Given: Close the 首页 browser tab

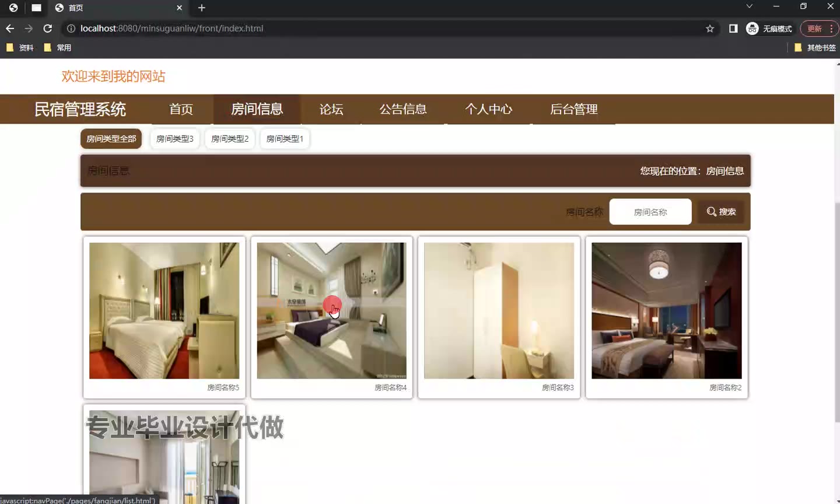Looking at the screenshot, I should (x=179, y=8).
